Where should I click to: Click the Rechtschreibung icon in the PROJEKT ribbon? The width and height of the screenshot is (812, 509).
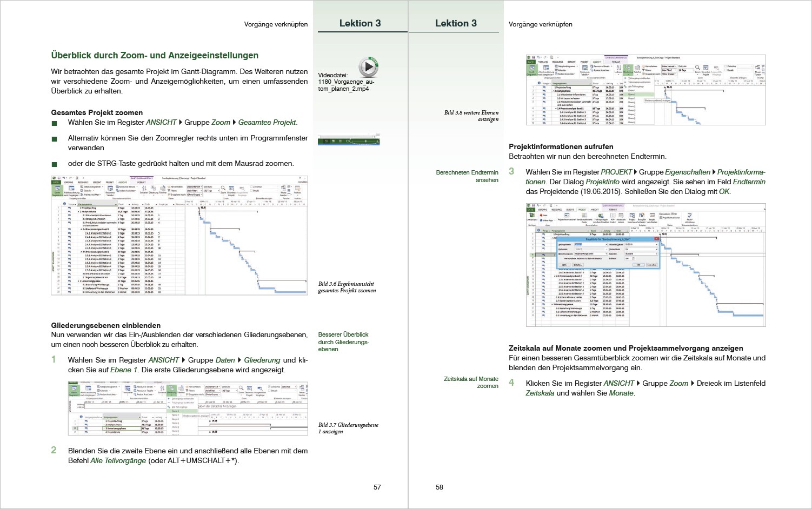[x=689, y=216]
